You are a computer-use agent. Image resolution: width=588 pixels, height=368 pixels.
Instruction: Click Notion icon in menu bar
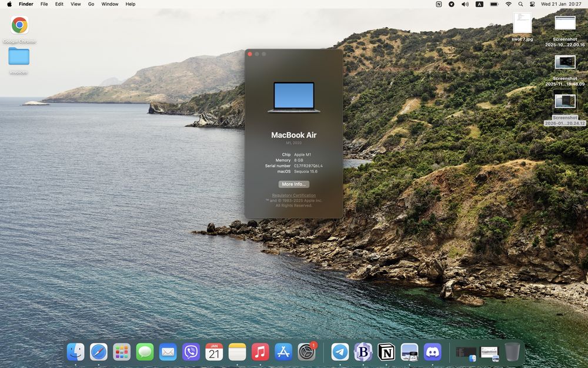[439, 4]
